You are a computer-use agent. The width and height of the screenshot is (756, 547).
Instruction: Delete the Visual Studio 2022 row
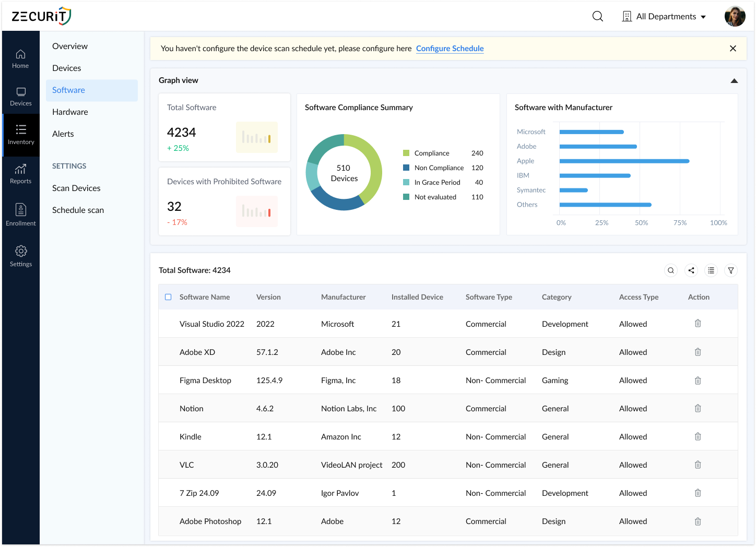click(x=698, y=324)
